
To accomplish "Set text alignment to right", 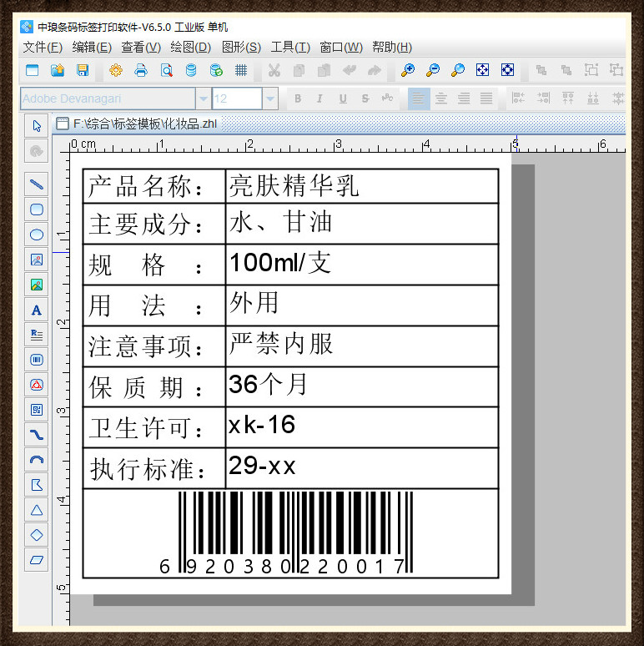I will point(464,98).
